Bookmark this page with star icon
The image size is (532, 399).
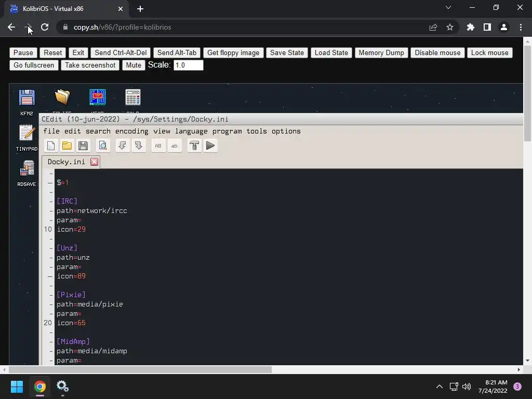450,27
